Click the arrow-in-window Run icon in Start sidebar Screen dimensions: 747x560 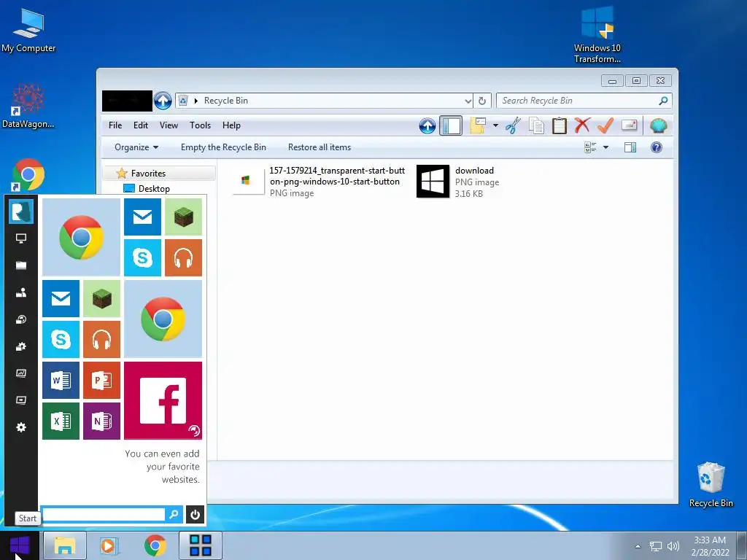21,400
